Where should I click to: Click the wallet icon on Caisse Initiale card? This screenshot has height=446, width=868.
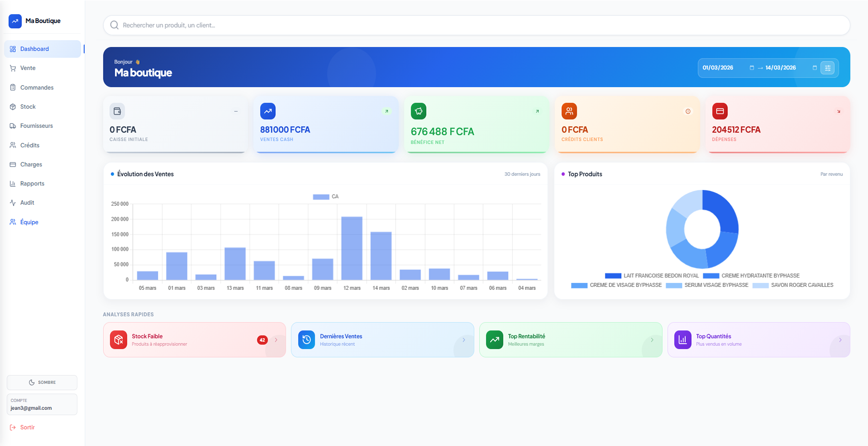tap(117, 111)
